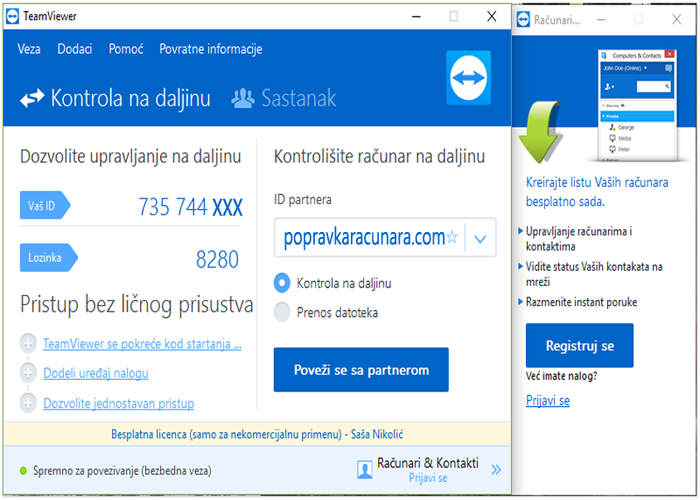Click the Sastanak people icon
The image size is (700, 500).
[243, 98]
